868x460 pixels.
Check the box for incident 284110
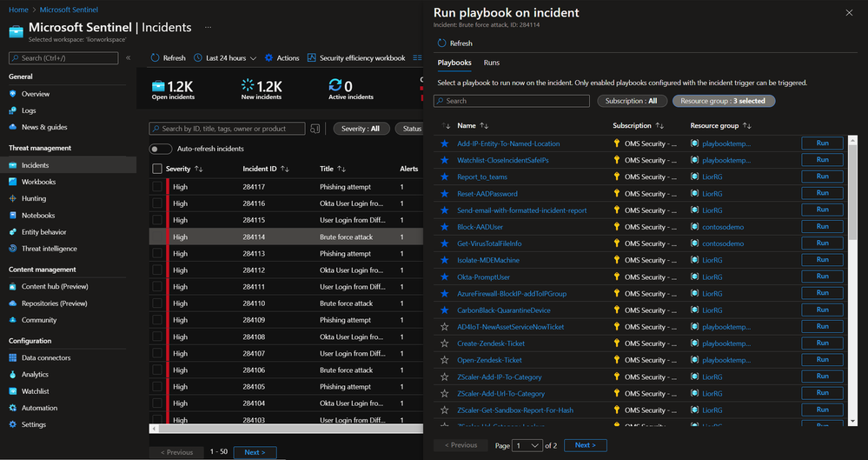[157, 303]
